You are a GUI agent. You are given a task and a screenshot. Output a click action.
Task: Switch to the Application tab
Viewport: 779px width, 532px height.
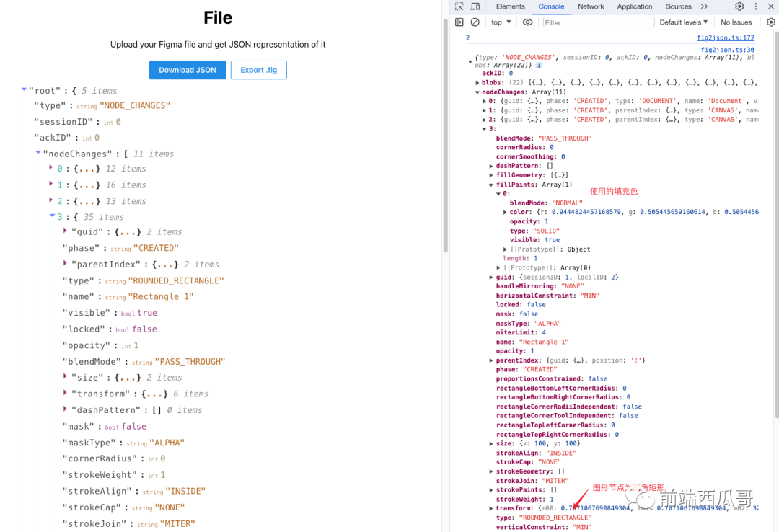635,6
